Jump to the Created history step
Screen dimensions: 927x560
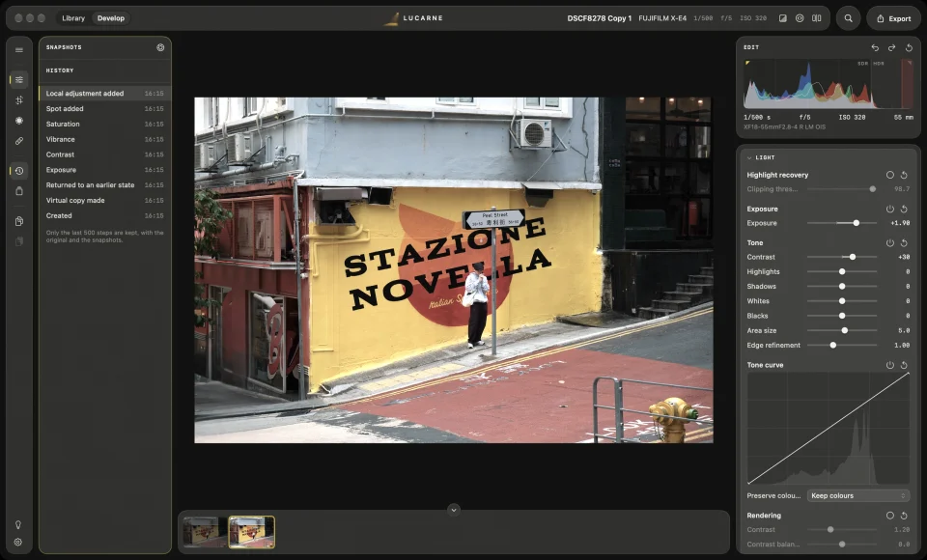click(x=105, y=216)
